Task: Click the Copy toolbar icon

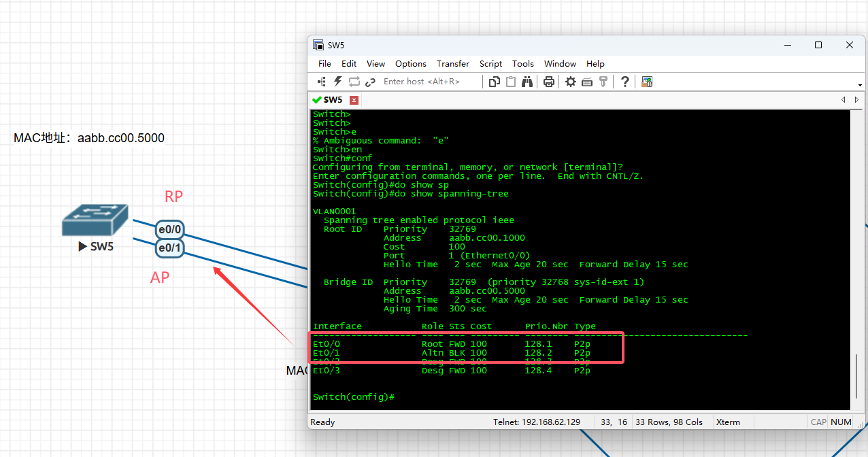Action: click(x=495, y=82)
